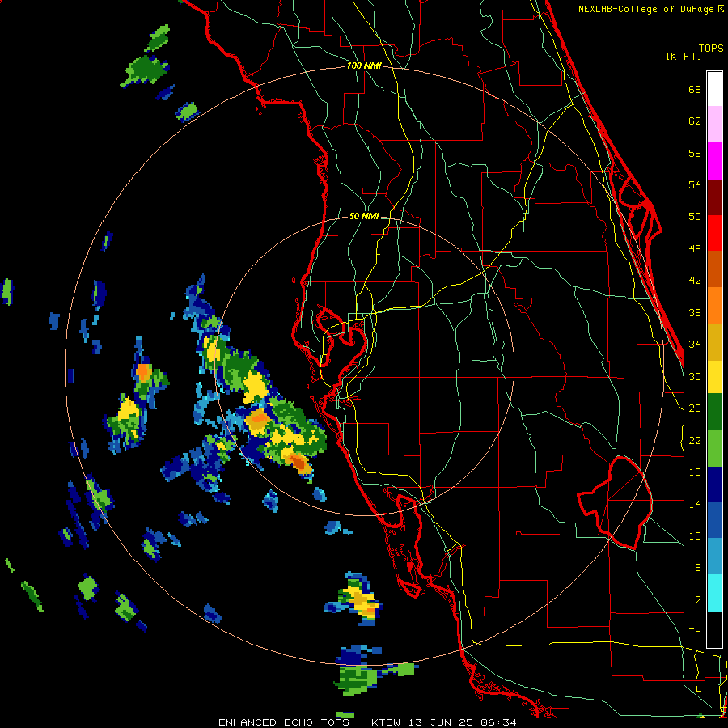This screenshot has width=728, height=728.
Task: Click the white 66 kft legend swatch
Action: [x=714, y=89]
